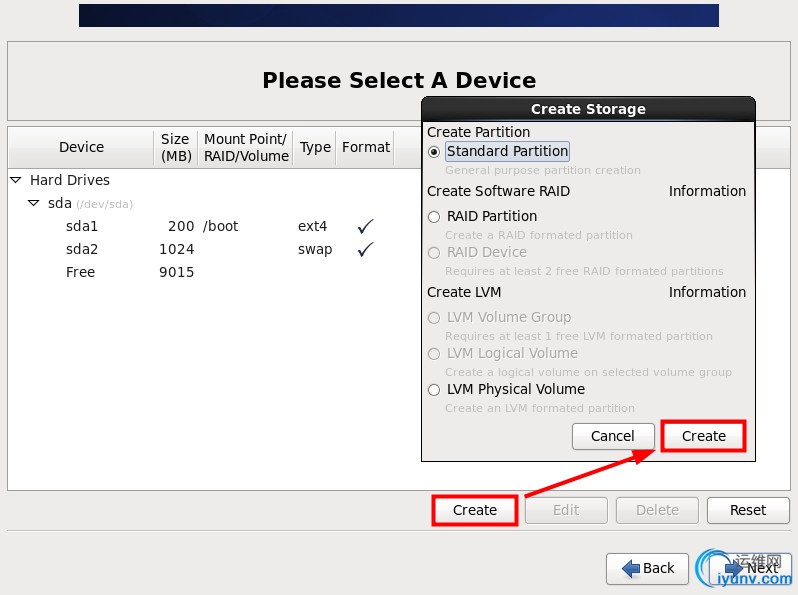The image size is (798, 595).
Task: Select the LVM Volume Group radio button
Action: (x=434, y=318)
